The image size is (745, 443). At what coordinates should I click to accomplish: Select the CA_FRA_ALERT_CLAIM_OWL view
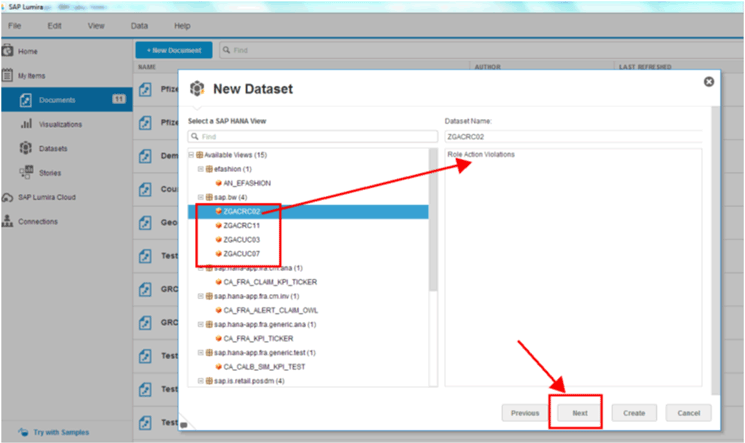tap(271, 310)
